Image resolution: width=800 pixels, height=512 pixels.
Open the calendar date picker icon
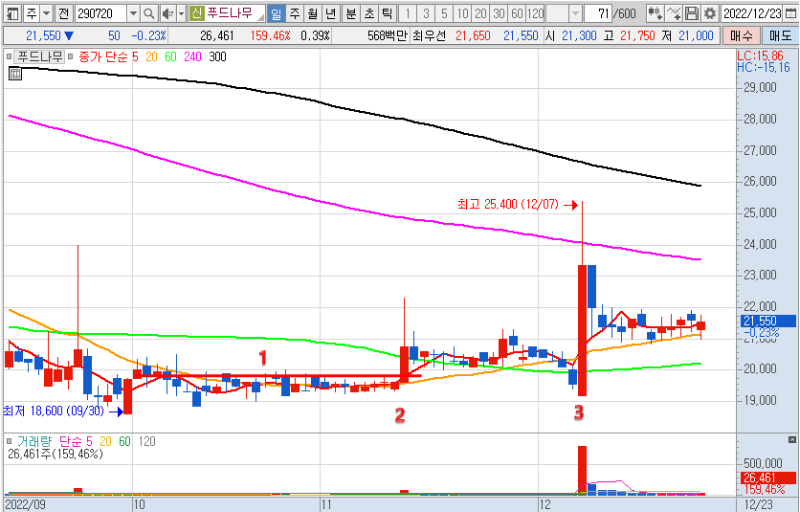pyautogui.click(x=790, y=13)
